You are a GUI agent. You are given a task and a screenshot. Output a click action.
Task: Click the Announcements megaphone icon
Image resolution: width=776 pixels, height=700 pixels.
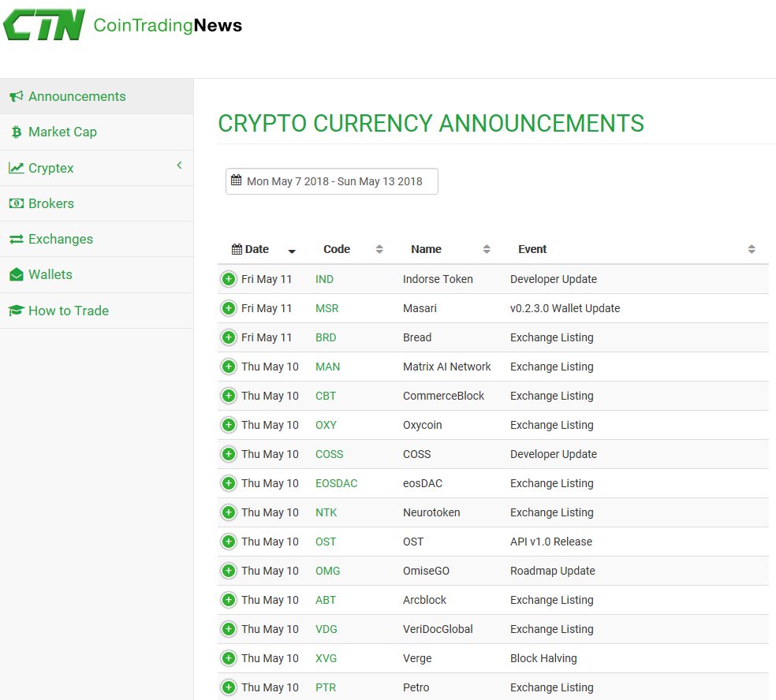coord(17,96)
